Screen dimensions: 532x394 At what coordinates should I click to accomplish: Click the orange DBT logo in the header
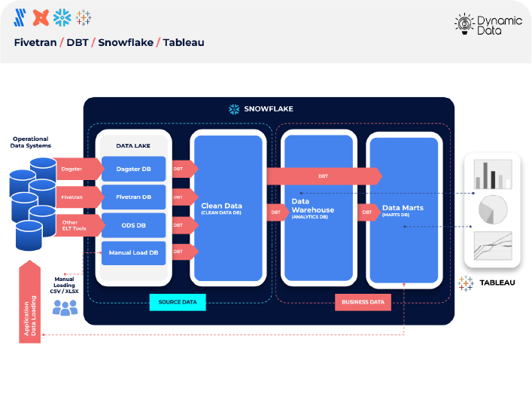[x=42, y=17]
